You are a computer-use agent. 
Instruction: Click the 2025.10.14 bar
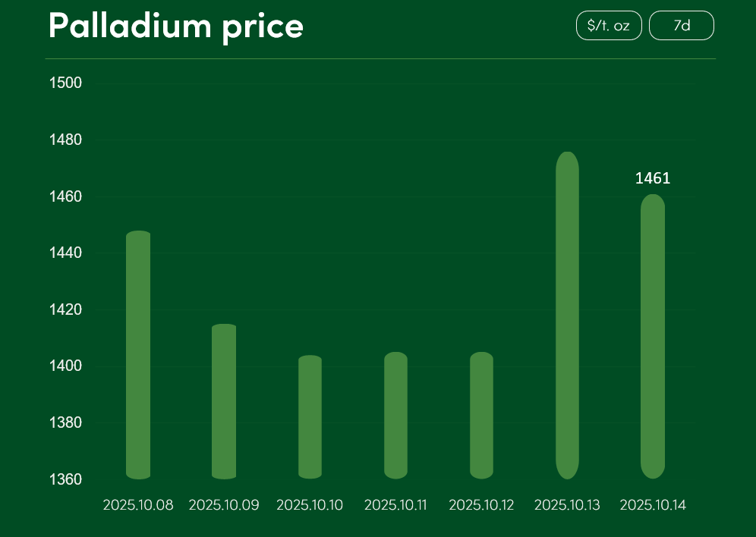tap(653, 337)
